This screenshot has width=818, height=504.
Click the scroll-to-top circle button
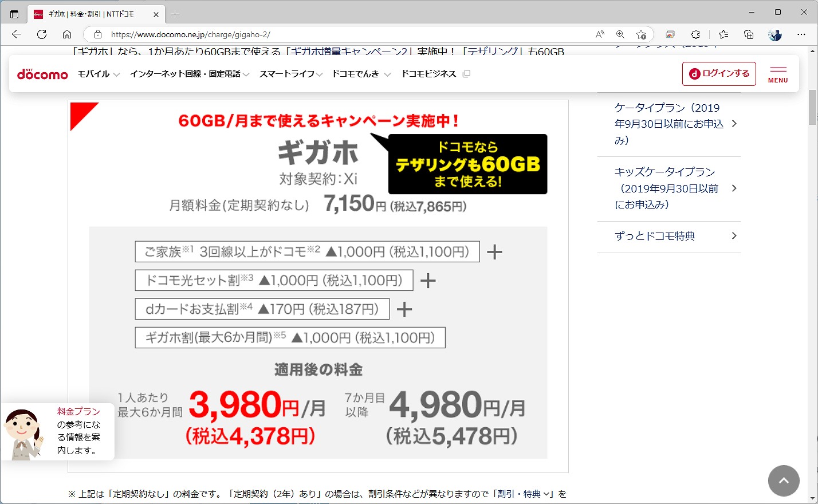[x=783, y=481]
